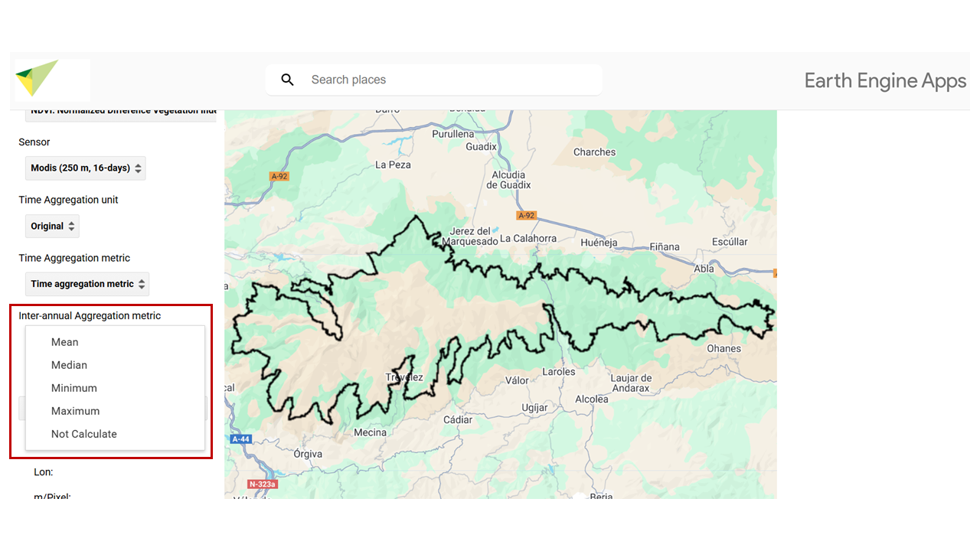Click the Laujar de Andarax map label
980x551 pixels.
[x=631, y=383]
